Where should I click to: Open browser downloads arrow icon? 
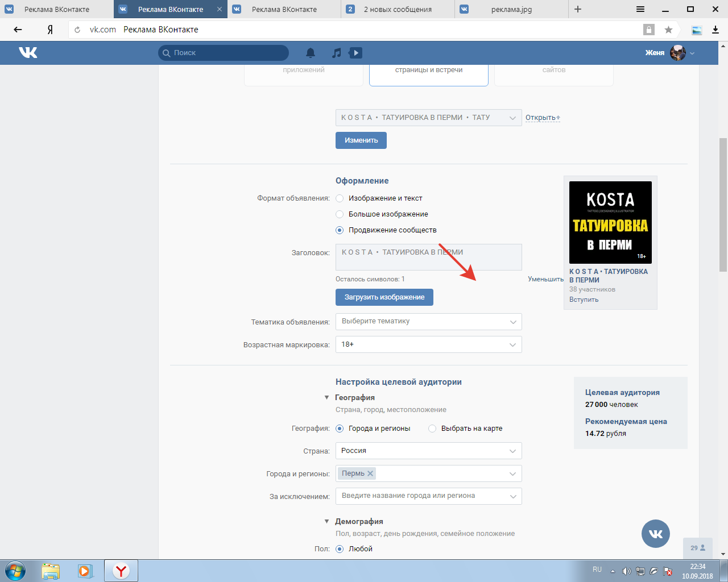pyautogui.click(x=715, y=30)
